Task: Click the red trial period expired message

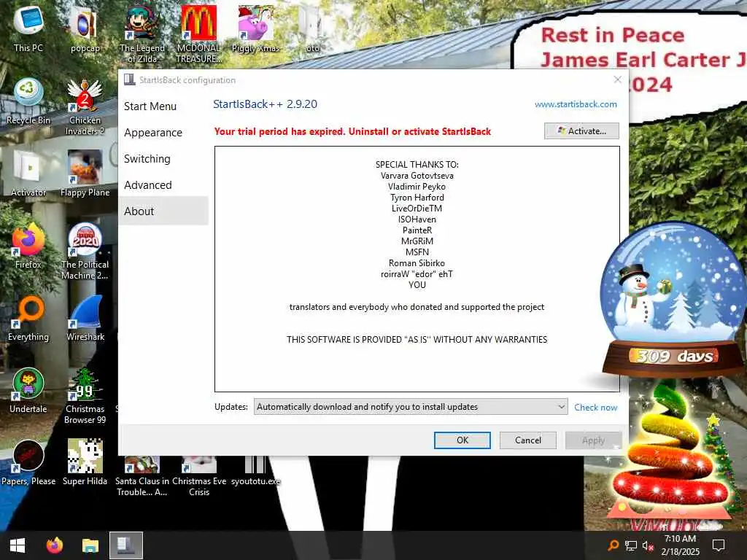Action: coord(352,131)
